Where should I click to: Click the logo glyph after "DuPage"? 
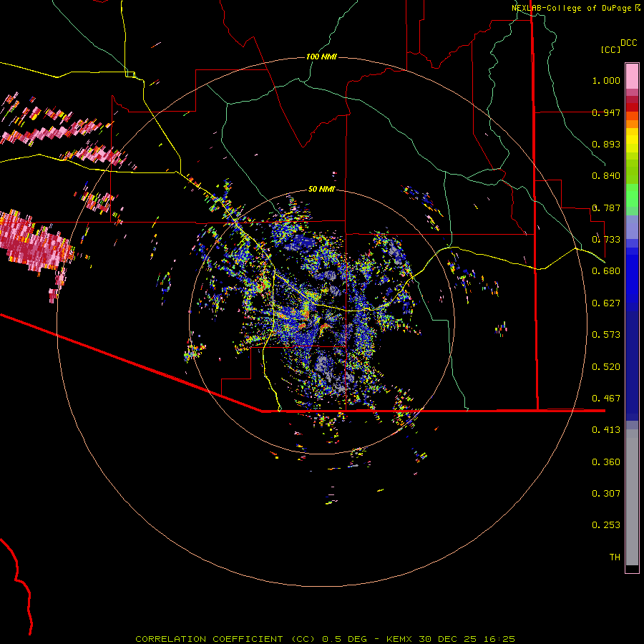(638, 8)
